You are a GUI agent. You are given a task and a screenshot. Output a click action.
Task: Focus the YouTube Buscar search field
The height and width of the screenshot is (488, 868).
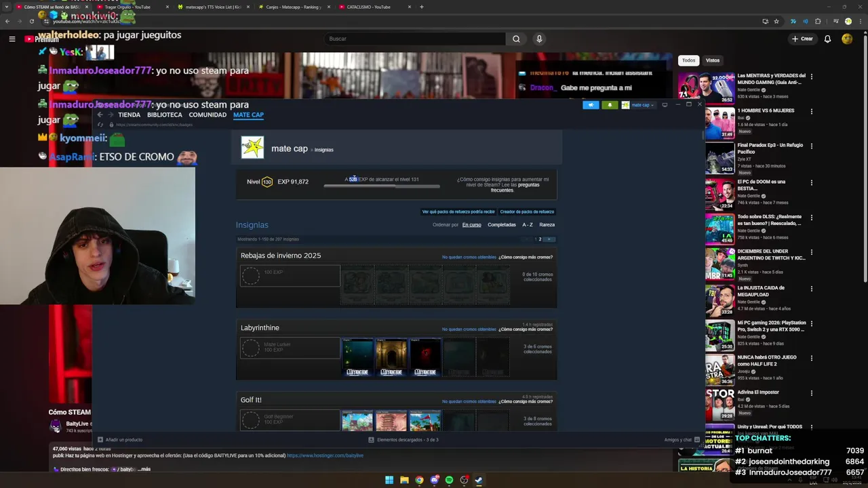pos(414,39)
